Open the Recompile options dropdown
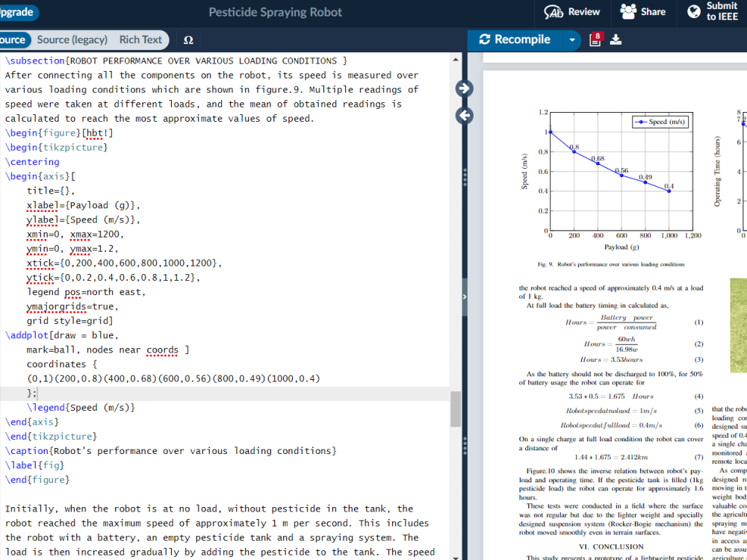 click(571, 40)
